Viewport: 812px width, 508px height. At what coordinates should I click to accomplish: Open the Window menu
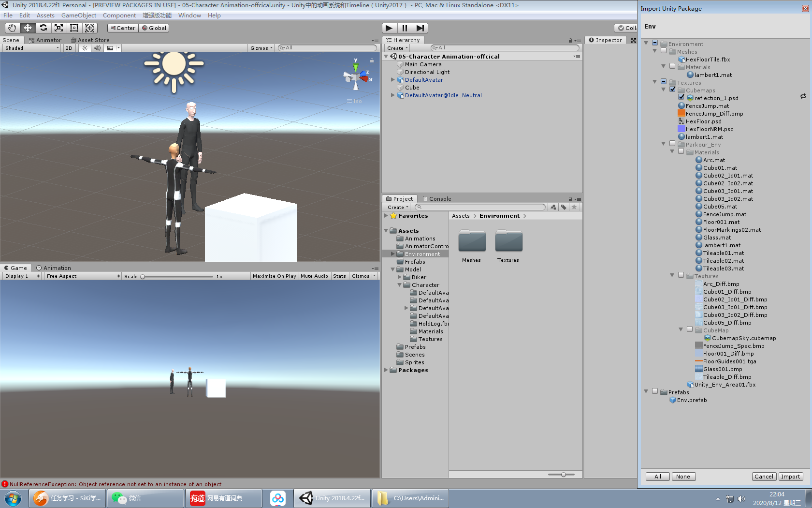tap(189, 15)
